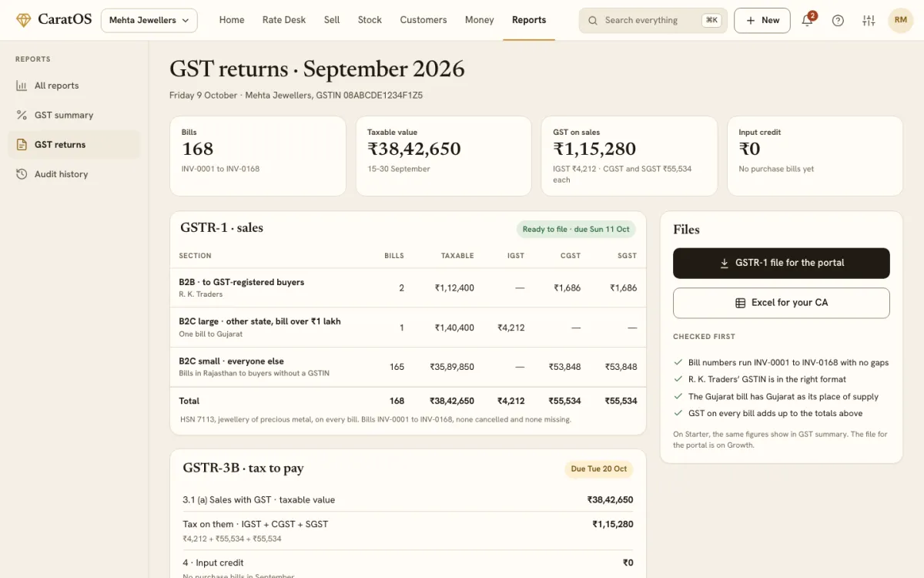Click the 4 · Input credit line
Viewport: 924px width, 578px height.
point(408,565)
